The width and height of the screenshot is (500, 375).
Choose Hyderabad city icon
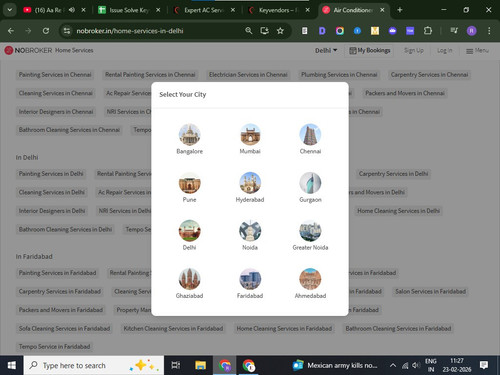point(250,183)
